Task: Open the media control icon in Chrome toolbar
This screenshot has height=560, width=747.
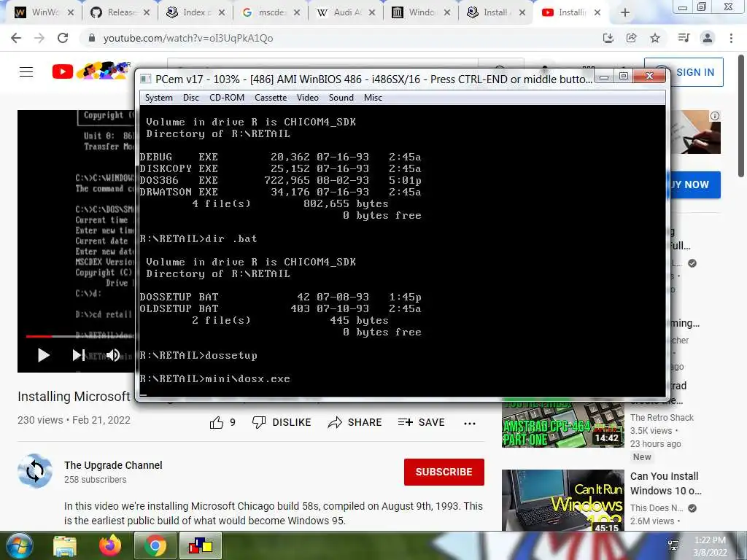Action: pyautogui.click(x=684, y=38)
